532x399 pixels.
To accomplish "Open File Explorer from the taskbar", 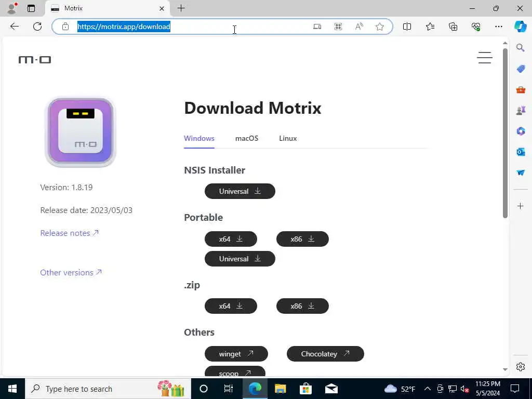I will point(280,389).
